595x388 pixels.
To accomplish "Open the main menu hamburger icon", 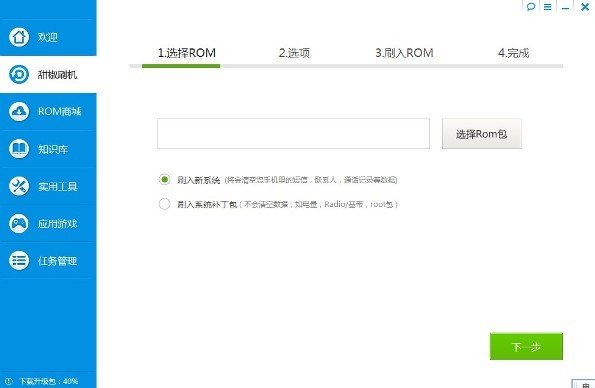I will point(548,6).
